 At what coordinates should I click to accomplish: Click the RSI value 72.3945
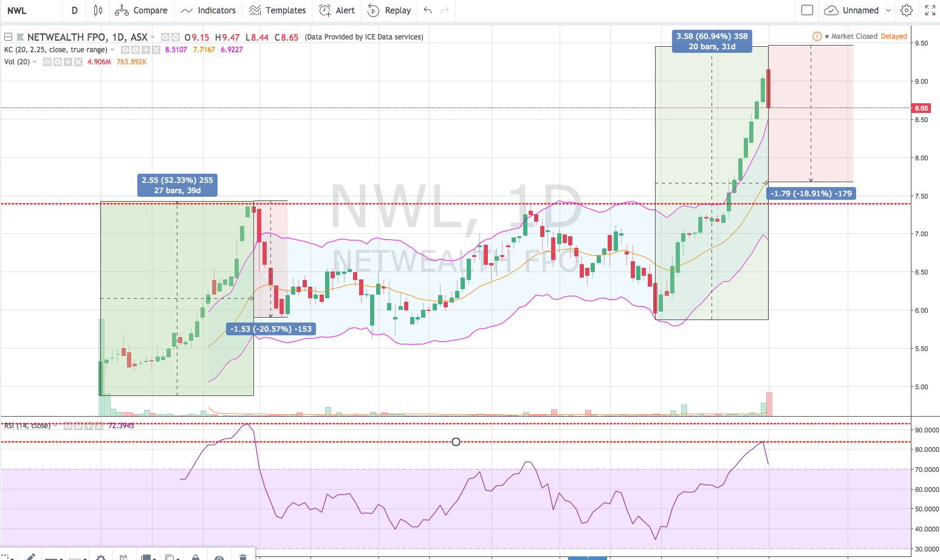[121, 426]
